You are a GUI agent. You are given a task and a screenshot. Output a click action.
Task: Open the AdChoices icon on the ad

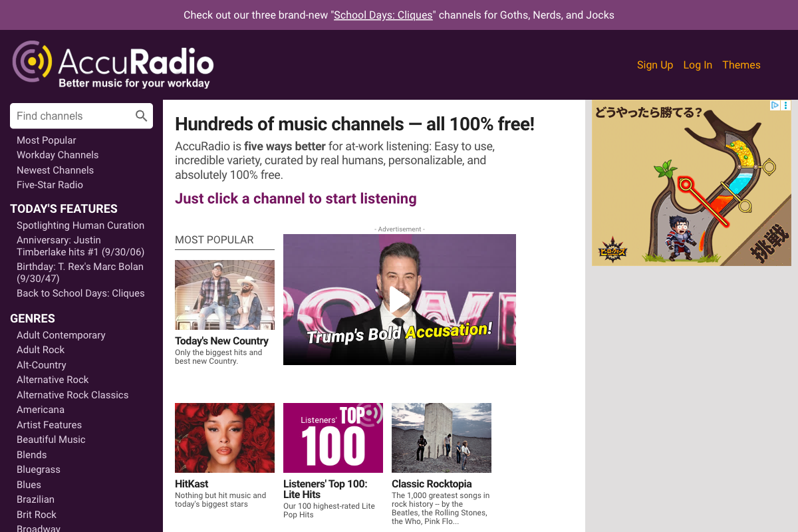tap(775, 105)
